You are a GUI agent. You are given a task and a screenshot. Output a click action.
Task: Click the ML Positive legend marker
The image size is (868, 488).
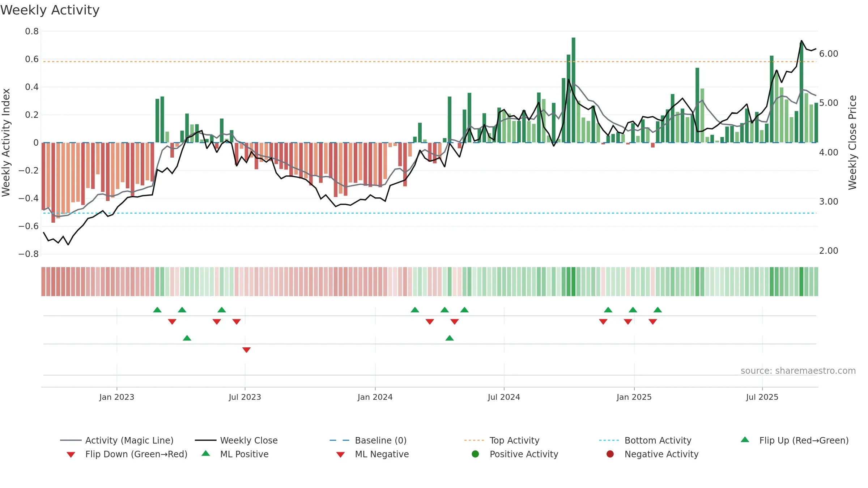click(x=206, y=453)
